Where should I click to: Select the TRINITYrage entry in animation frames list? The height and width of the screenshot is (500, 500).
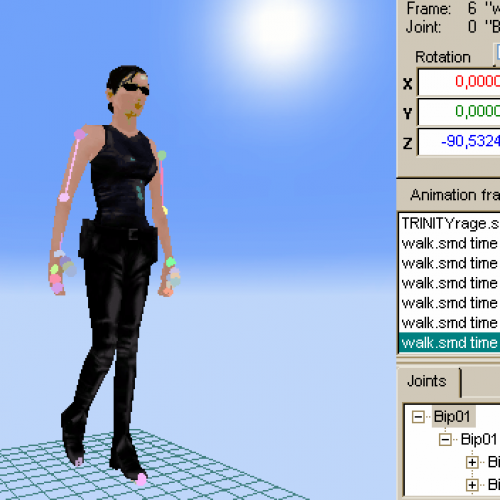pyautogui.click(x=450, y=223)
